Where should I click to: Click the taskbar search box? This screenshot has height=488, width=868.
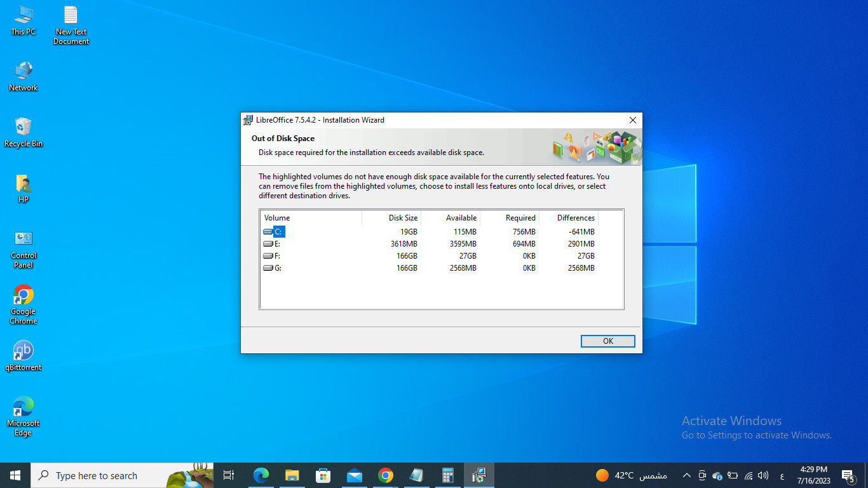122,475
